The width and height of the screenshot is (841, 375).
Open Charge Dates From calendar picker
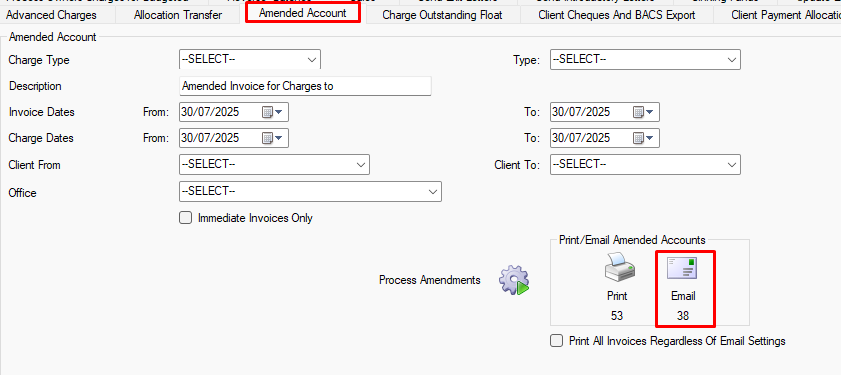(271, 138)
